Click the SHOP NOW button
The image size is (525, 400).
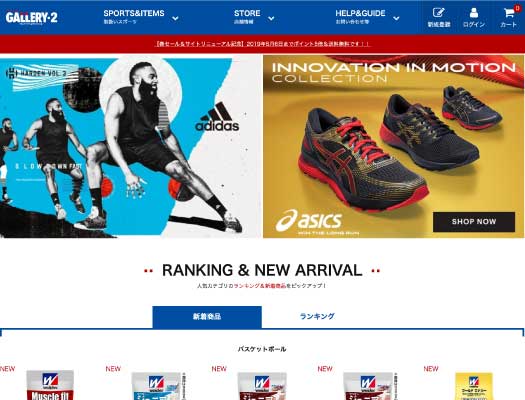coord(474,222)
